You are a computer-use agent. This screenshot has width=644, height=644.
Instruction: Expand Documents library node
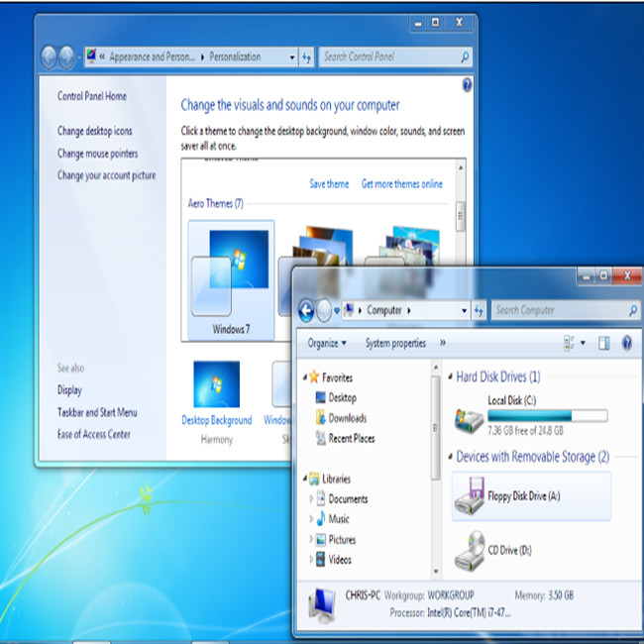pyautogui.click(x=311, y=498)
